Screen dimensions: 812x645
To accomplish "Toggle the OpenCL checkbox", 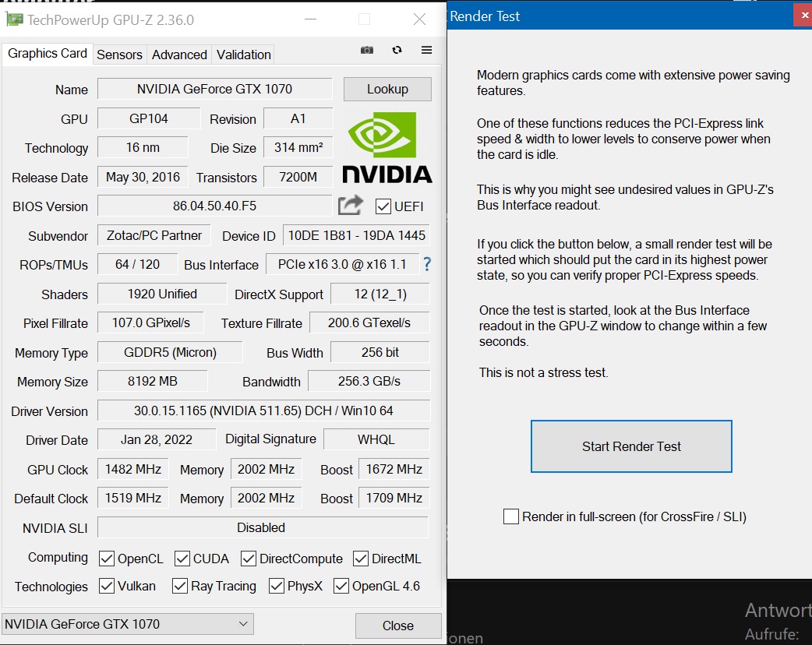I will pyautogui.click(x=107, y=559).
